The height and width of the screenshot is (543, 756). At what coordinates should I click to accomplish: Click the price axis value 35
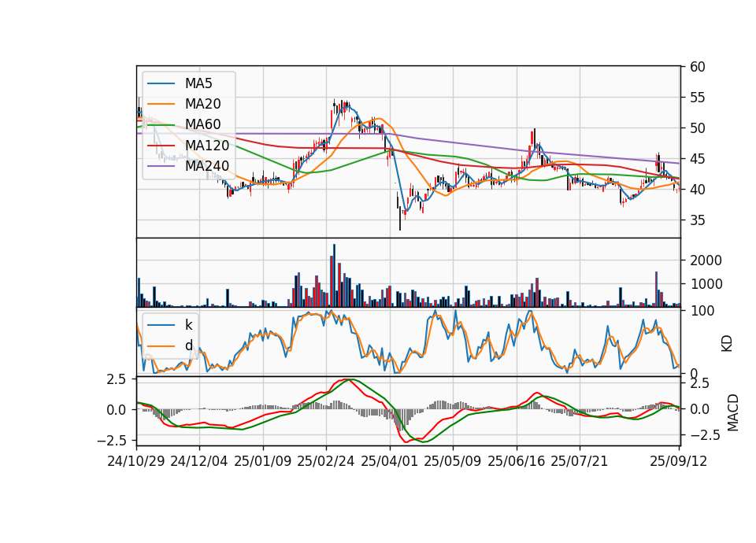tap(697, 220)
